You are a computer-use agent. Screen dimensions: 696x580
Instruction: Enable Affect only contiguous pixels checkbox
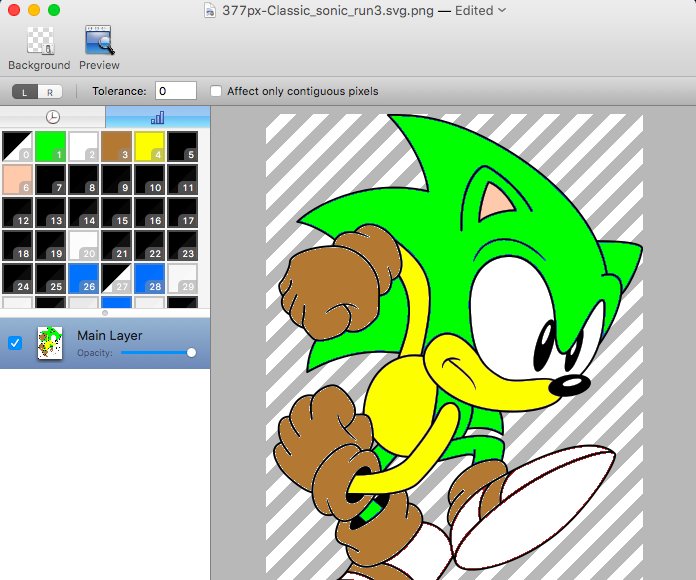[216, 91]
